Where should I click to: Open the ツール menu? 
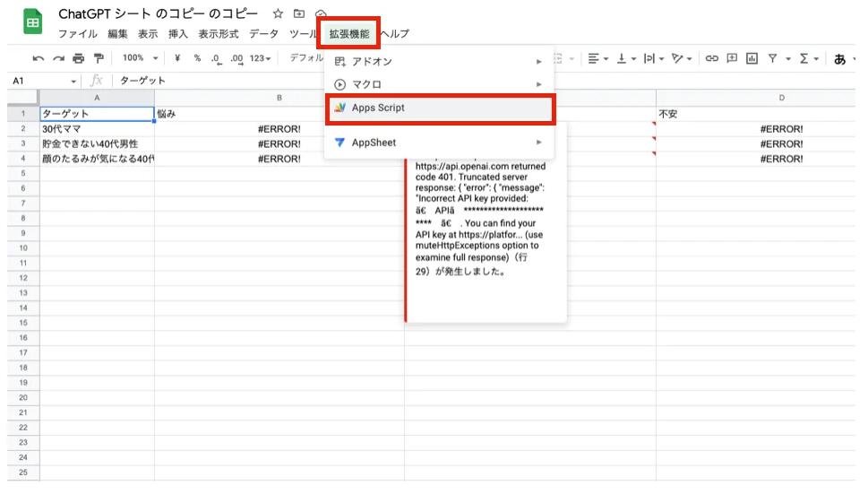pos(303,34)
